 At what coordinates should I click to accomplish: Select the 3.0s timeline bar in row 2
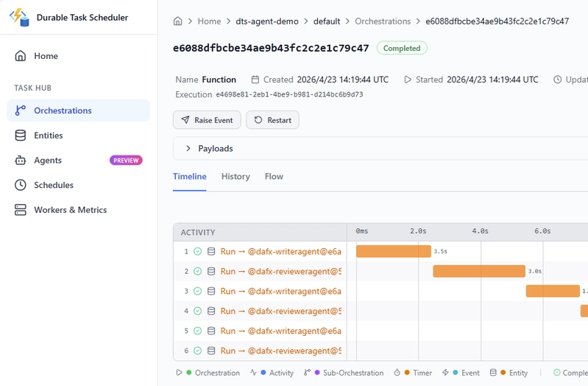coord(479,271)
